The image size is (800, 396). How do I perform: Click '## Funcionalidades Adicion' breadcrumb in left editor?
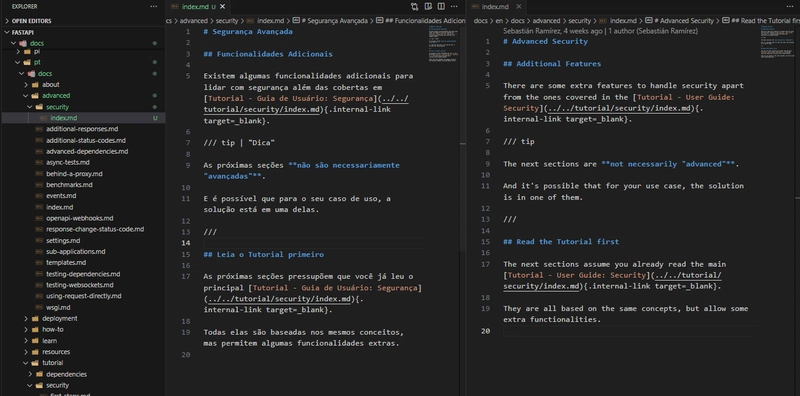426,21
